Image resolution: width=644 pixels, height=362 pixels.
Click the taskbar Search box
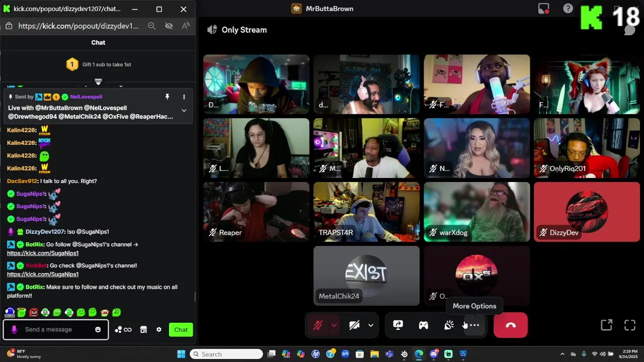(226, 354)
